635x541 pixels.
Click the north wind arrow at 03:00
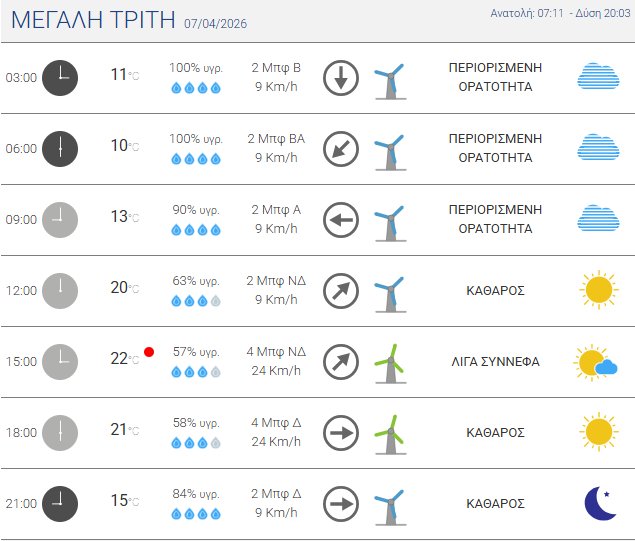[x=341, y=78]
